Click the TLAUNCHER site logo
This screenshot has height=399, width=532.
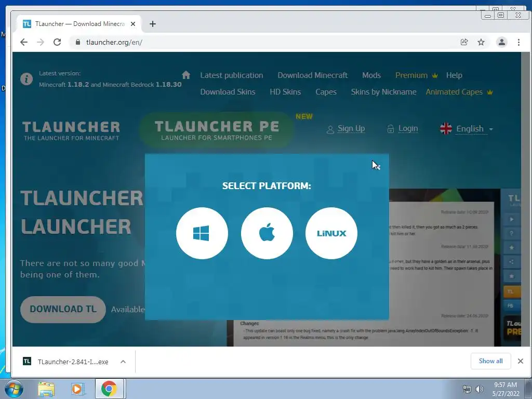(71, 130)
